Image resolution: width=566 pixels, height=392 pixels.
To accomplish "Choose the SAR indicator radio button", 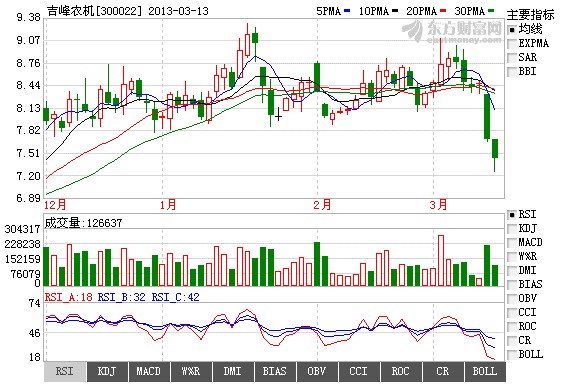I will point(512,58).
